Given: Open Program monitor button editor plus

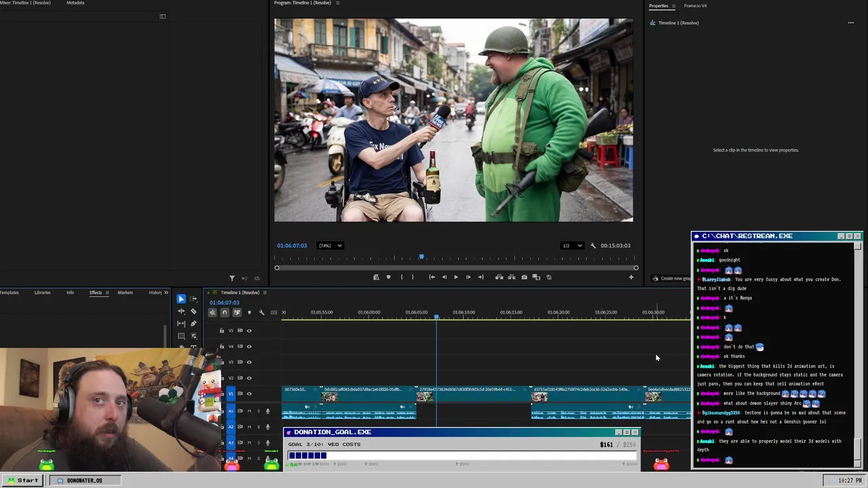Looking at the screenshot, I should coord(631,277).
